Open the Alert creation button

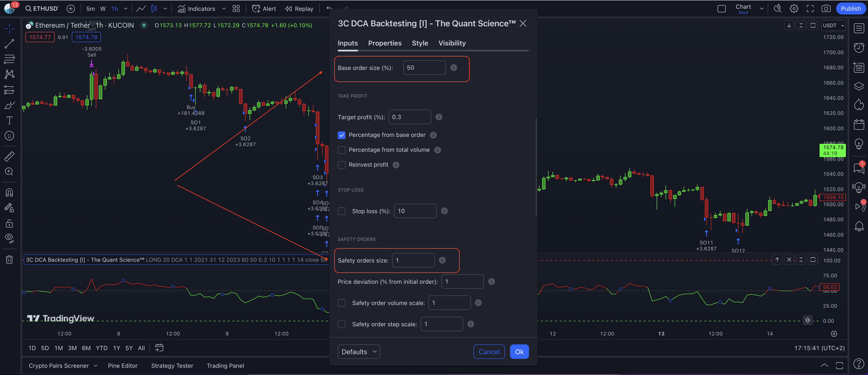[264, 9]
